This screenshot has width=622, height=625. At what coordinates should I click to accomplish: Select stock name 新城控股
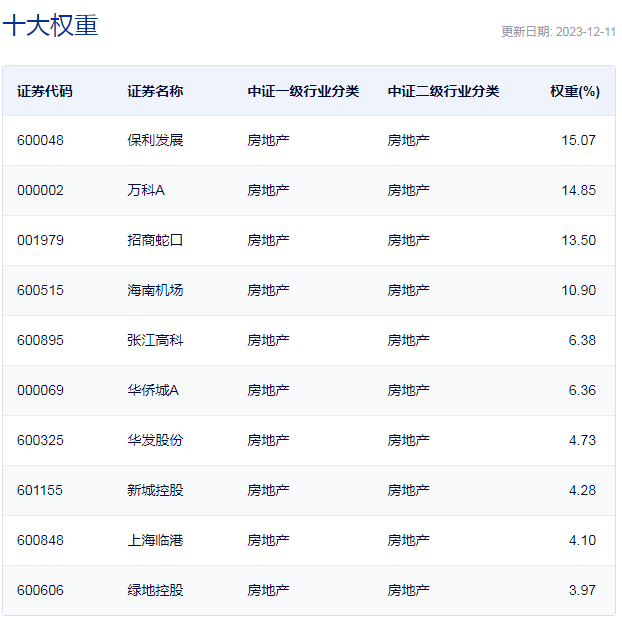155,490
